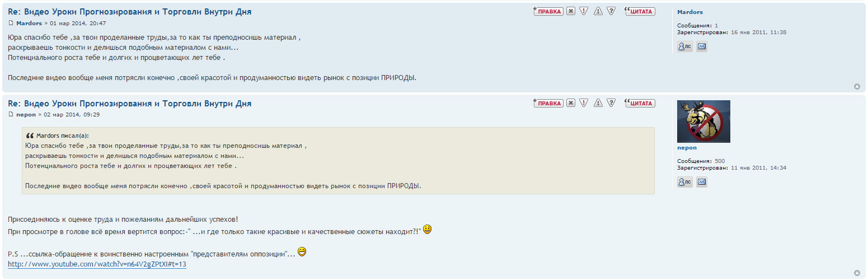Edit nepon's post with ПРАВКА button
This screenshot has height=280, width=868.
click(548, 103)
